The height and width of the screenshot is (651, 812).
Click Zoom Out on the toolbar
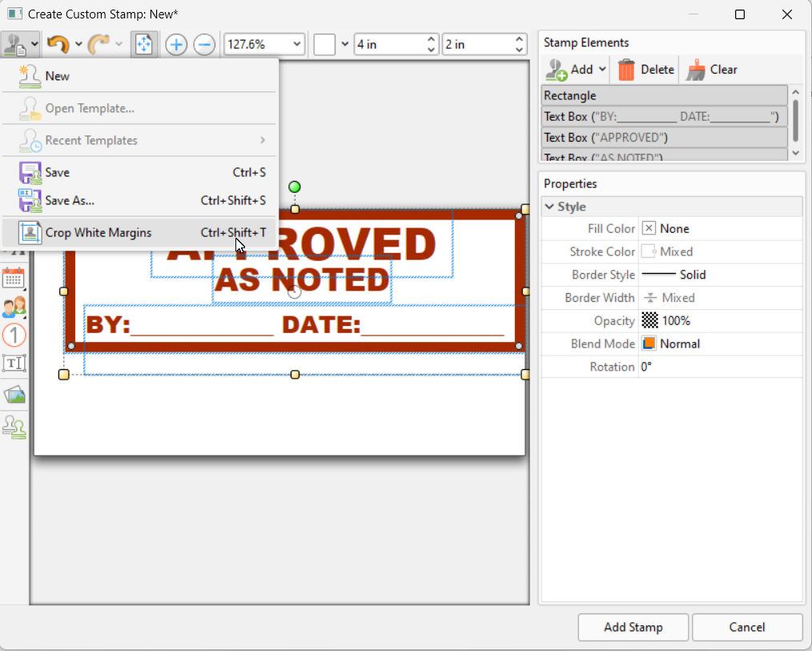coord(204,44)
